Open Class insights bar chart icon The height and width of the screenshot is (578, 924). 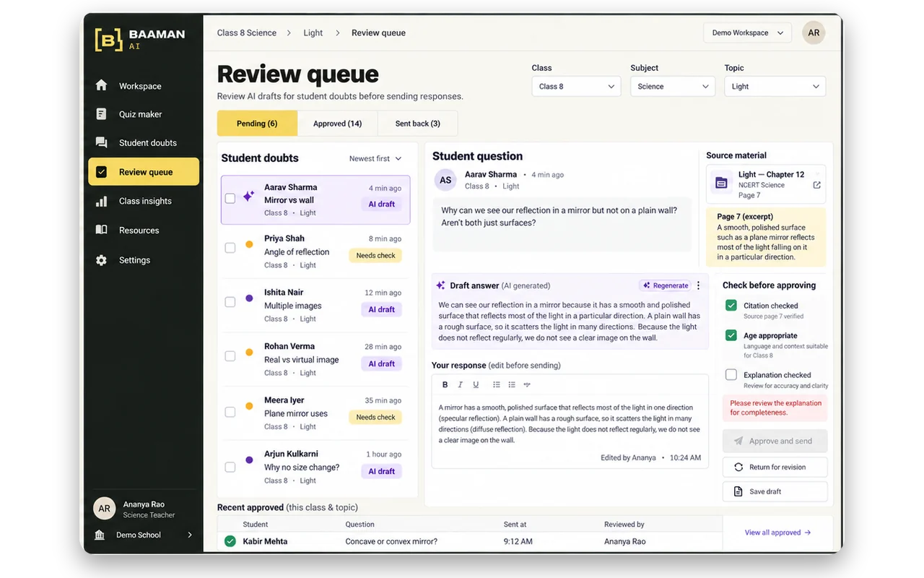102,202
